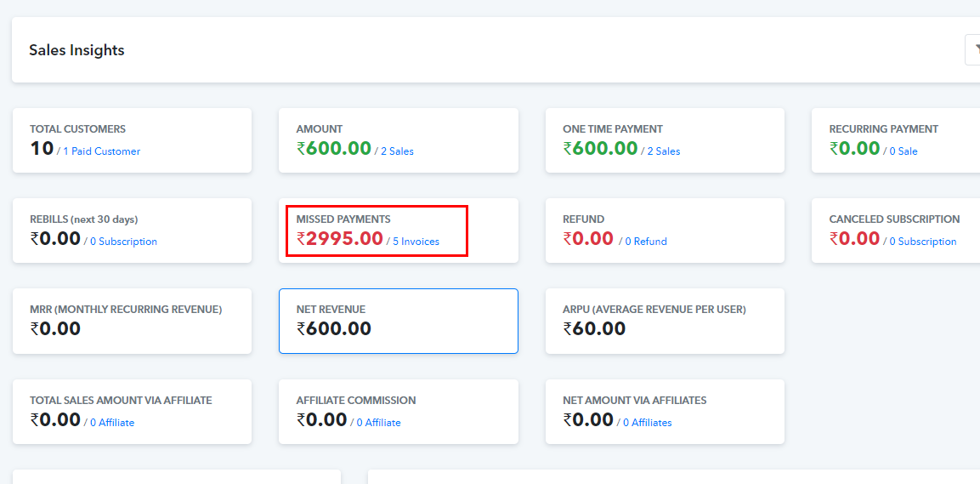This screenshot has height=484, width=980.
Task: Click the ₹60.00 ARPU value
Action: (x=594, y=329)
